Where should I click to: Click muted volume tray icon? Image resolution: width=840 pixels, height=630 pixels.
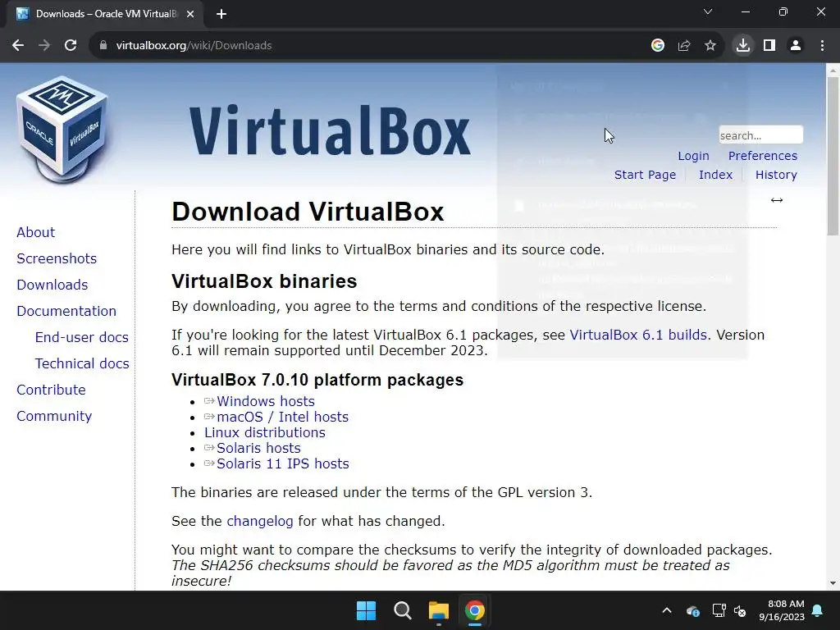(740, 610)
